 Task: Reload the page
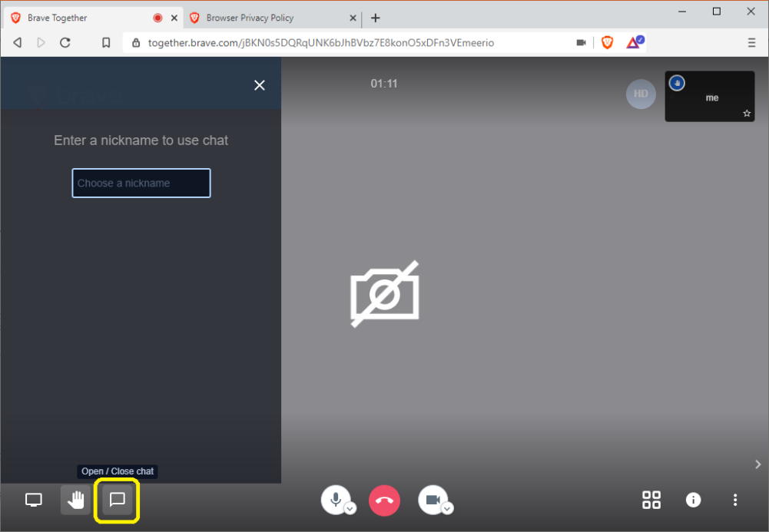point(65,43)
